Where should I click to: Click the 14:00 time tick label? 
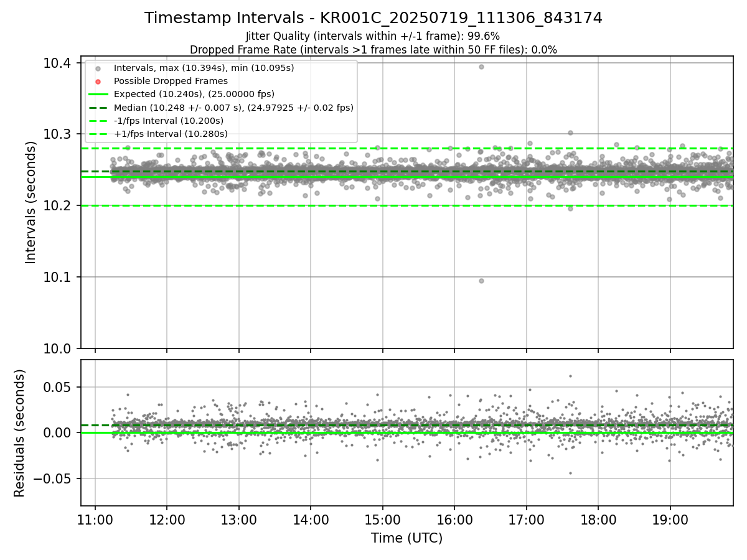311,520
